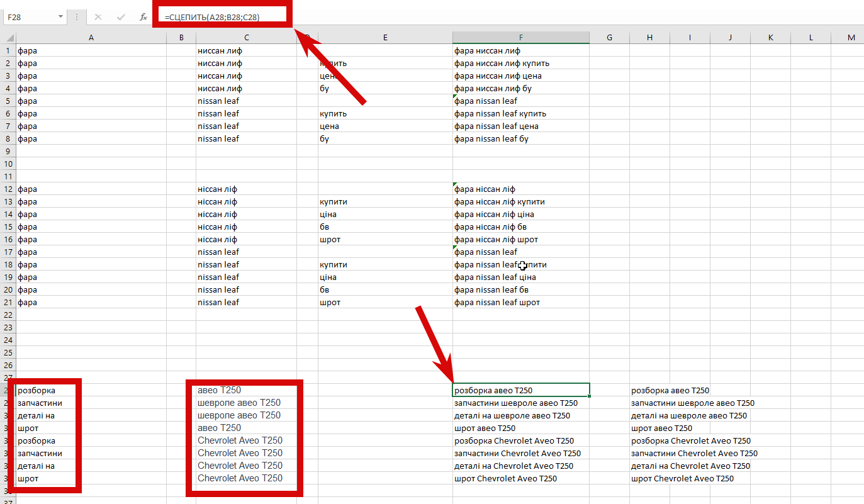This screenshot has width=864, height=504.
Task: Click cell "фара ніссан ліф бв"
Action: click(521, 227)
